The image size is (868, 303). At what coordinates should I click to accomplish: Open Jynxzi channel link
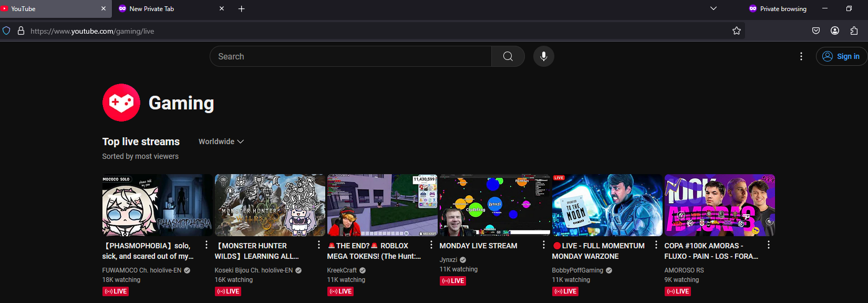point(449,260)
